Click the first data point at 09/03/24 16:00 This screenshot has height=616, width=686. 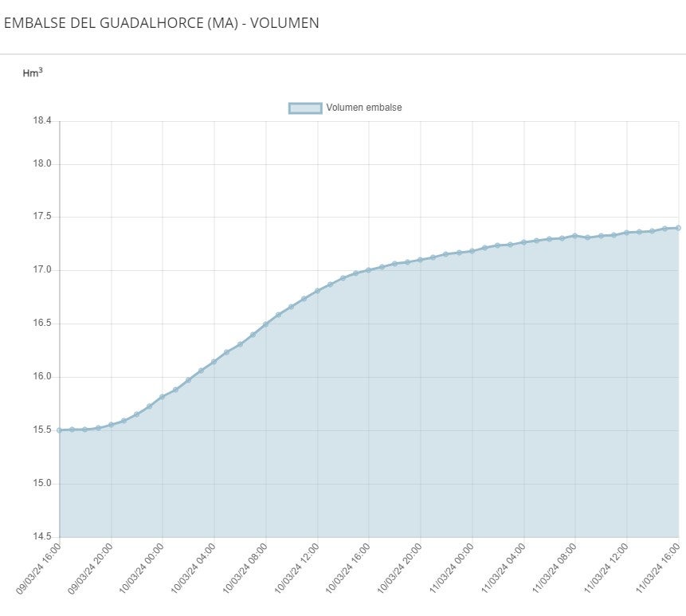click(60, 430)
